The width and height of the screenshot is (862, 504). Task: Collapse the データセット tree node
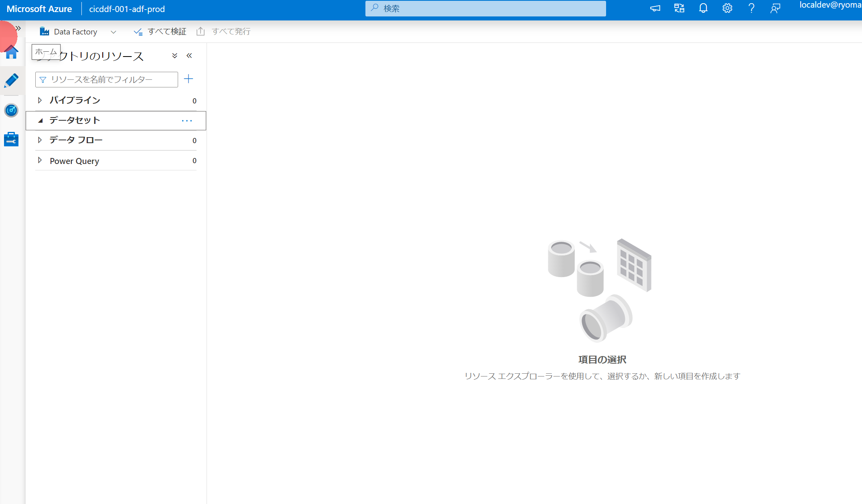(x=40, y=120)
